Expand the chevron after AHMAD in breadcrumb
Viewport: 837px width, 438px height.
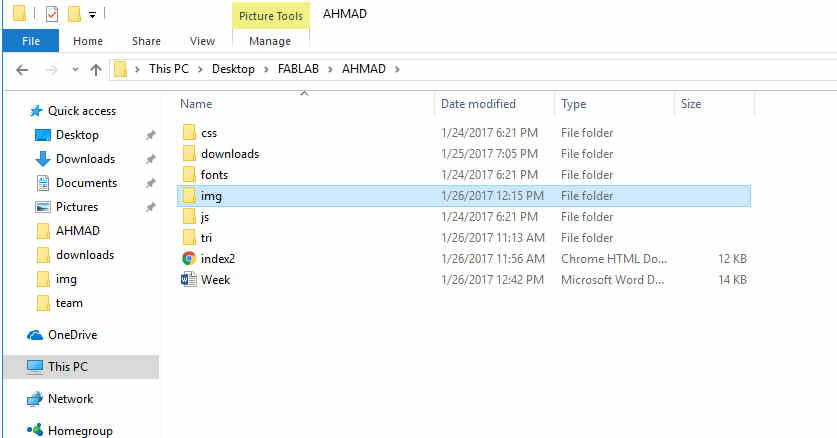click(397, 69)
